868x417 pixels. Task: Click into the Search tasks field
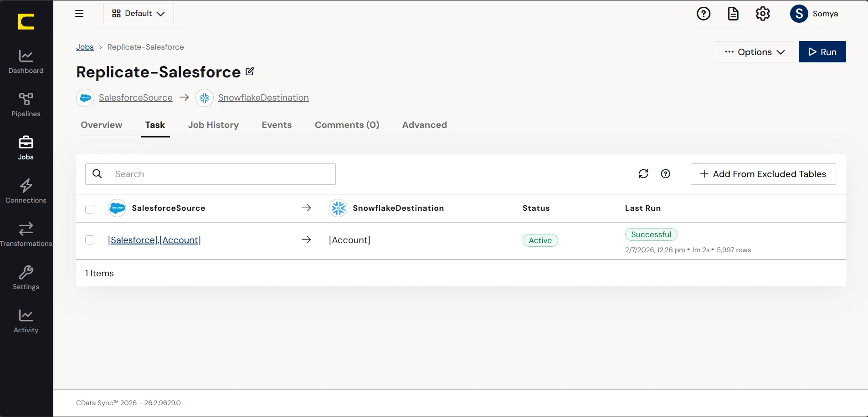coord(211,174)
